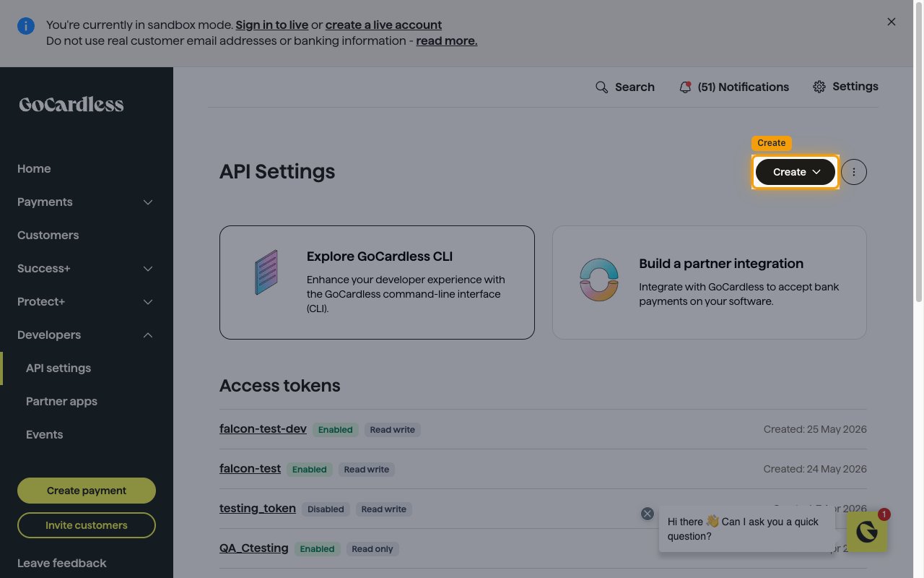Screen dimensions: 924x578
Task: Click the Invite customers button
Action: [87, 525]
